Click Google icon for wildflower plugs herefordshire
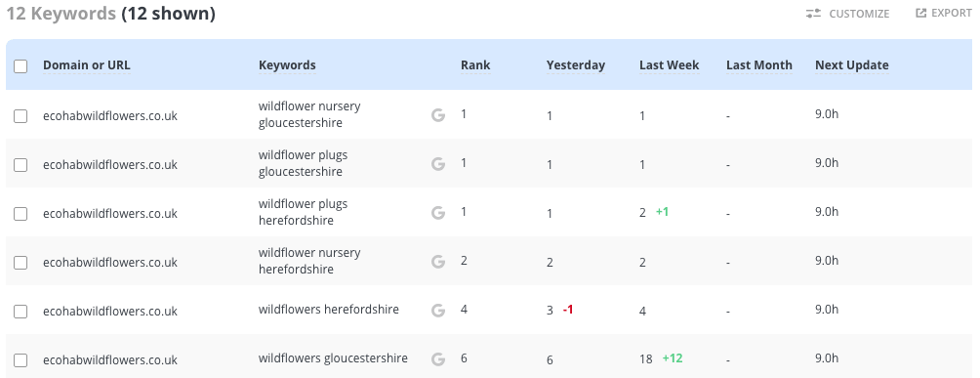 tap(438, 213)
